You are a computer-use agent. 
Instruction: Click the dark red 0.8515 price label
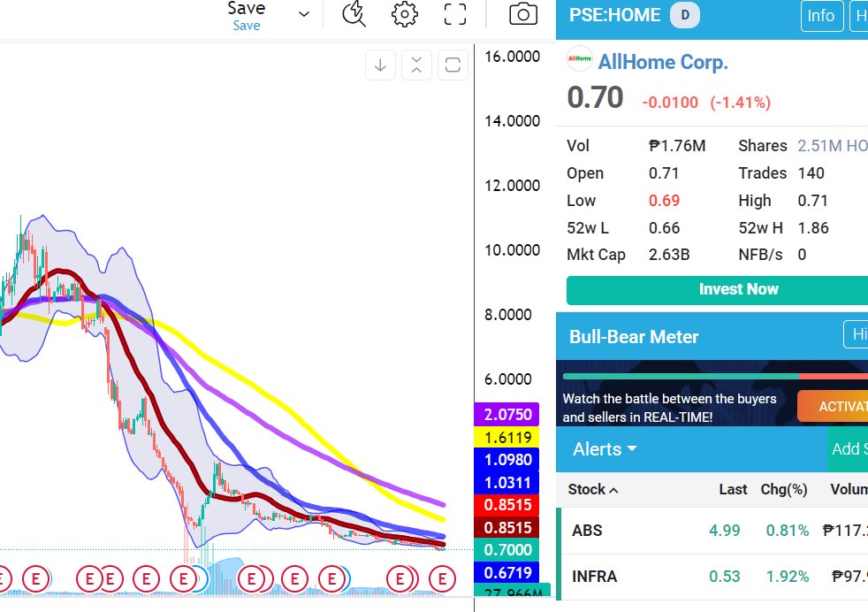coord(507,528)
